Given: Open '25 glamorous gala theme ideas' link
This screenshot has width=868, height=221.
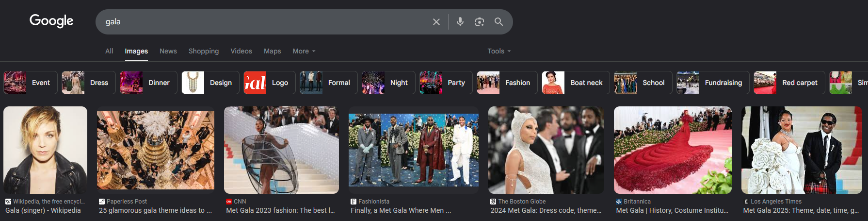Looking at the screenshot, I should [x=155, y=210].
